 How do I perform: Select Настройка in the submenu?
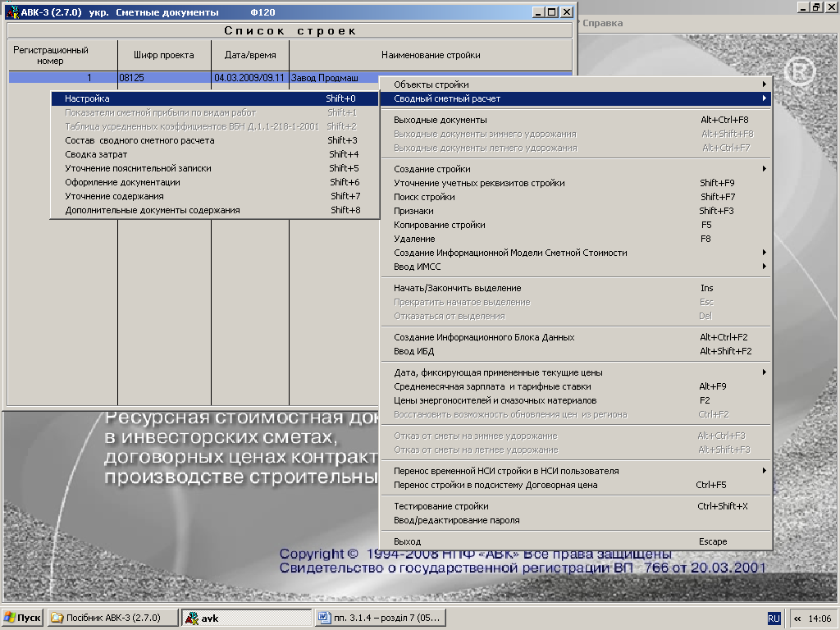(215, 98)
